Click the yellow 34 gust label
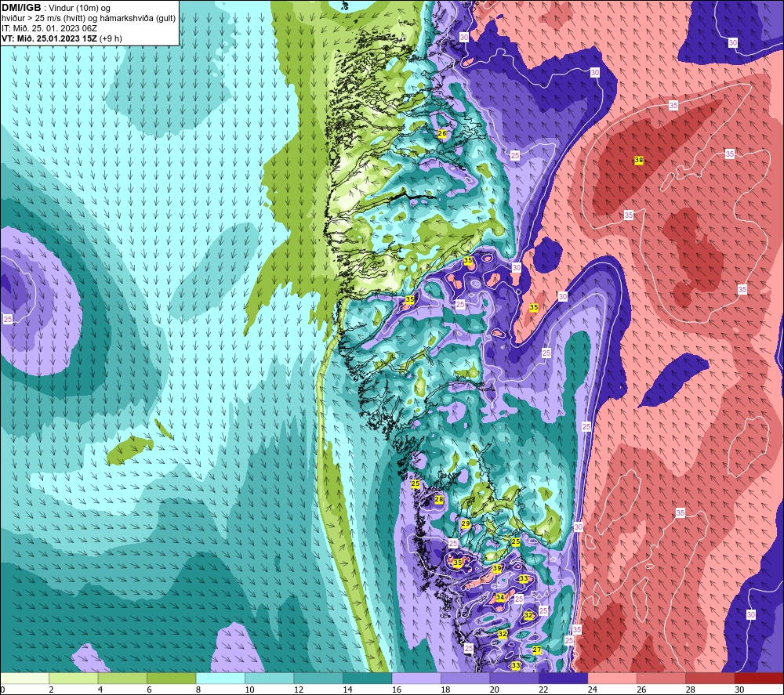Screen dimensions: 784x695 (x=500, y=598)
